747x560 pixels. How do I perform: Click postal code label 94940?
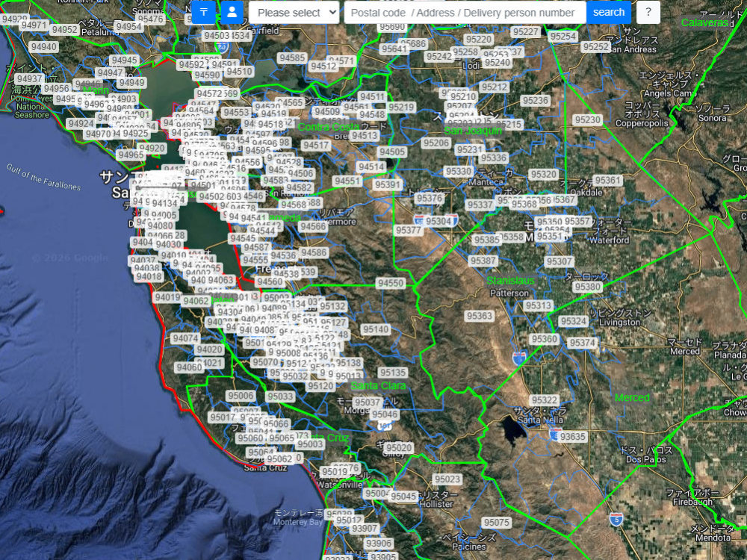click(43, 46)
